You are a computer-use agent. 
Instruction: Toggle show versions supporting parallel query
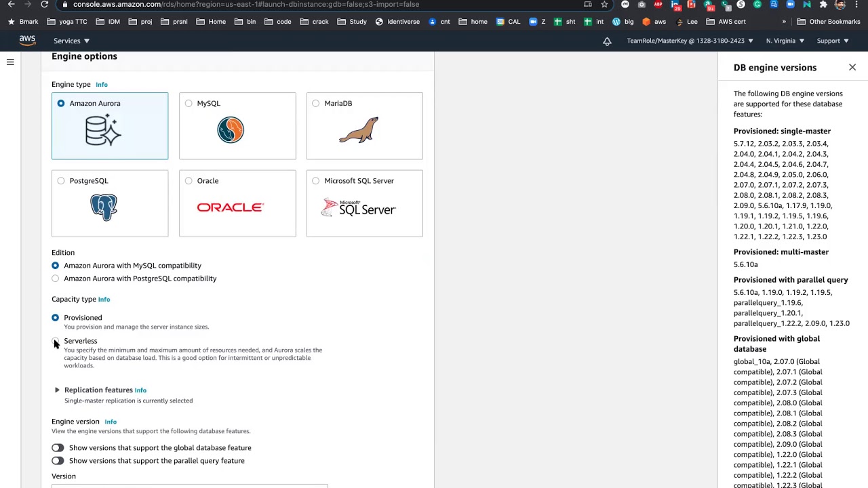(x=58, y=461)
